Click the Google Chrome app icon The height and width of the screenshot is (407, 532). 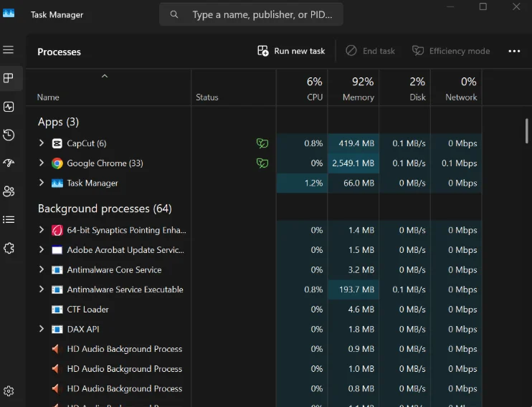tap(57, 163)
